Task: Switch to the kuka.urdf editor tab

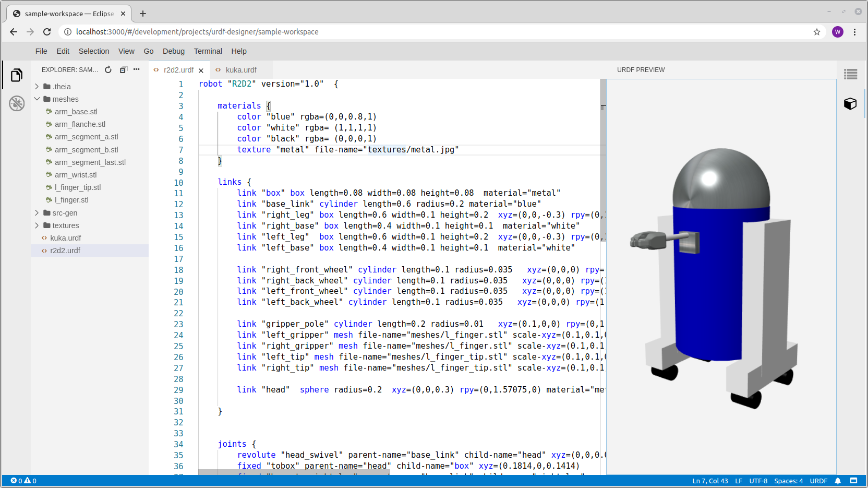Action: (x=240, y=70)
